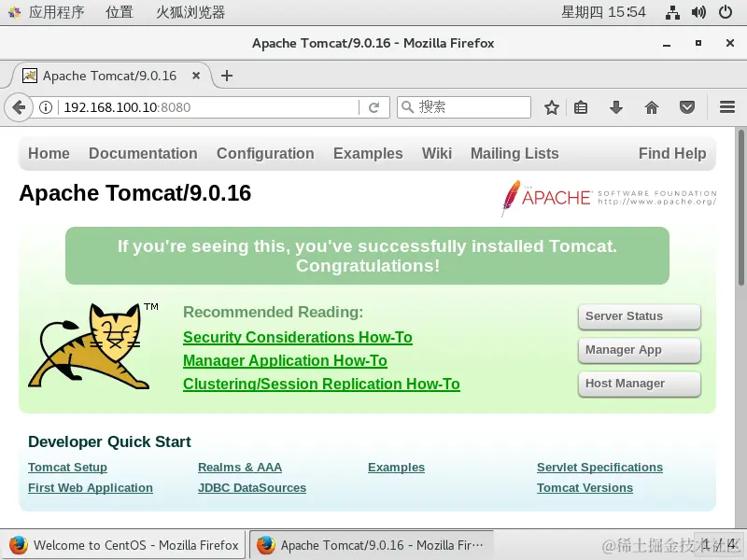Click the Tomcat cat mascot image
Viewport: 747px width, 560px height.
[91, 346]
